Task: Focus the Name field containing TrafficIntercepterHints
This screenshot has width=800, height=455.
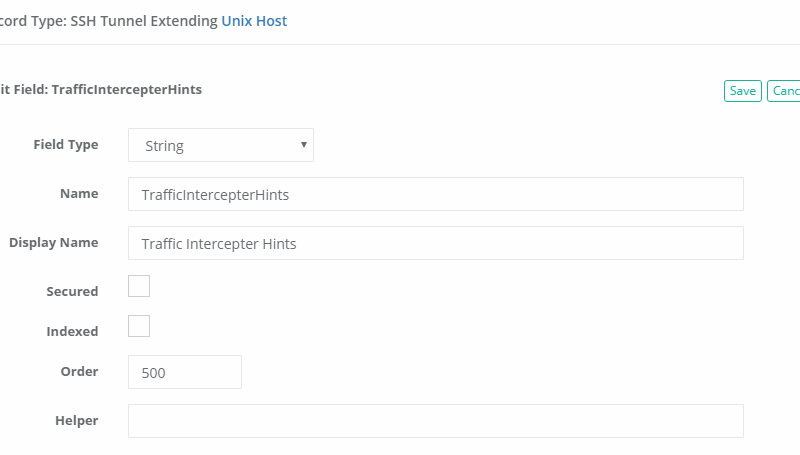Action: coord(435,194)
